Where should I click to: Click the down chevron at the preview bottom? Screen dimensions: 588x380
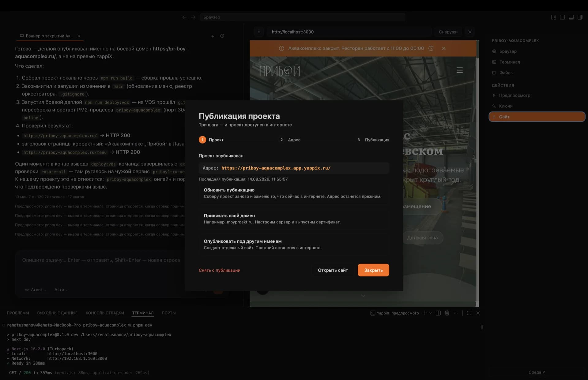363,295
